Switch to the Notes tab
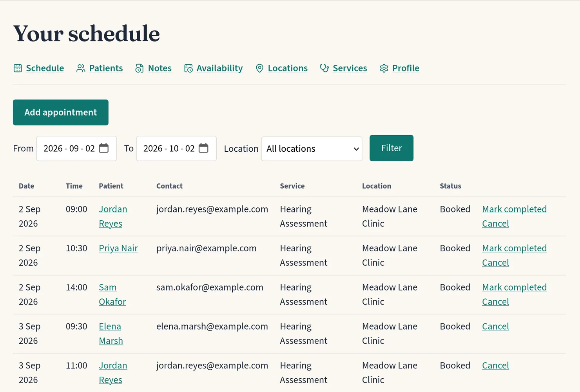The height and width of the screenshot is (392, 580). pos(160,68)
